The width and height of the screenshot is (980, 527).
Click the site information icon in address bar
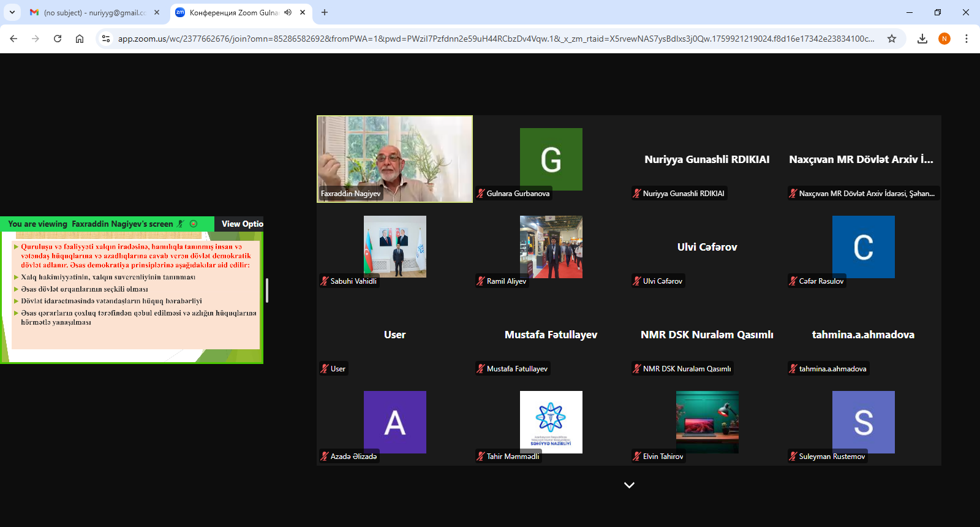tap(106, 39)
